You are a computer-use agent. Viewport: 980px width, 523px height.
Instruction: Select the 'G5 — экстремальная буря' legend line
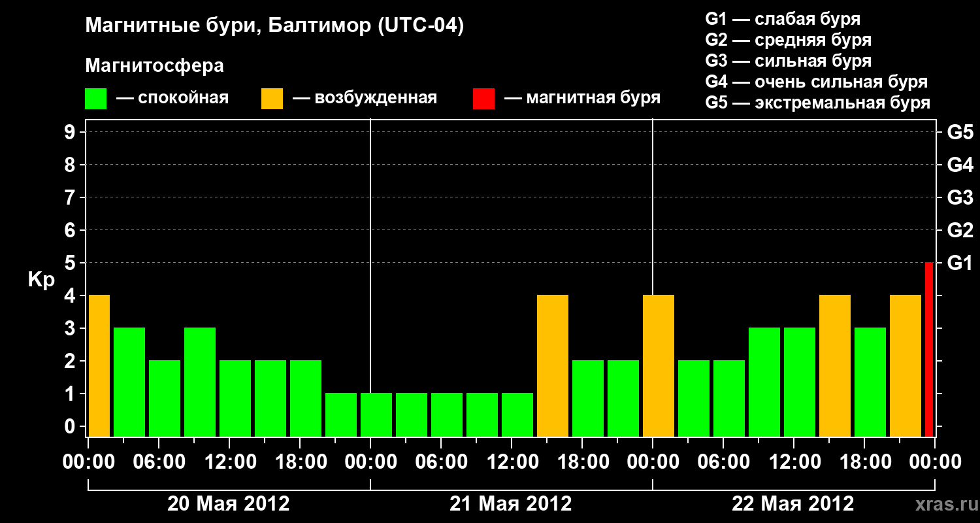(818, 103)
